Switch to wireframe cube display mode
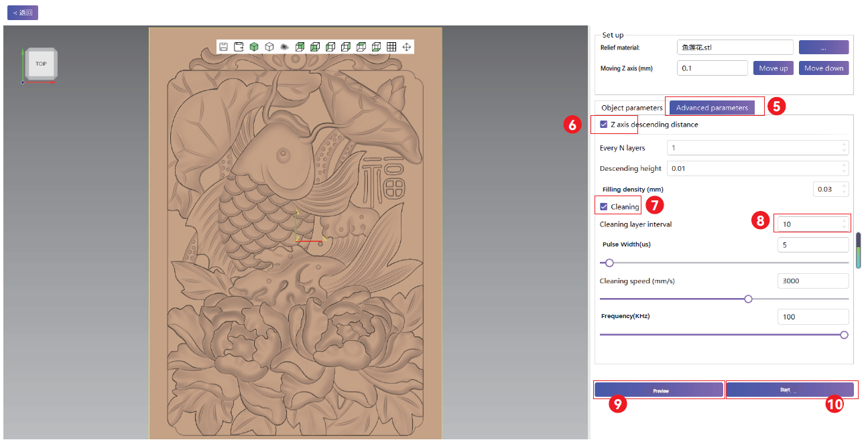868x442 pixels. (x=269, y=47)
